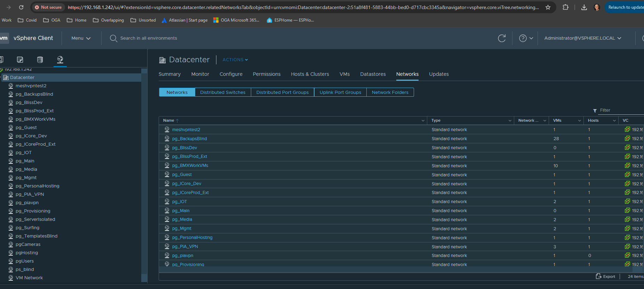Open the VMs column filter chevron

click(580, 121)
